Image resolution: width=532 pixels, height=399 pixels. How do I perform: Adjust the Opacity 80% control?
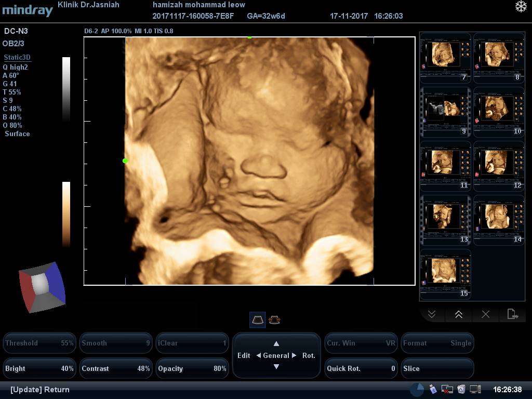point(192,368)
